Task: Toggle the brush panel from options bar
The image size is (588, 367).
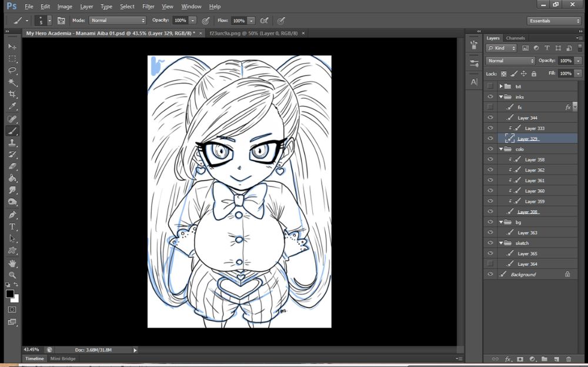Action: point(61,21)
